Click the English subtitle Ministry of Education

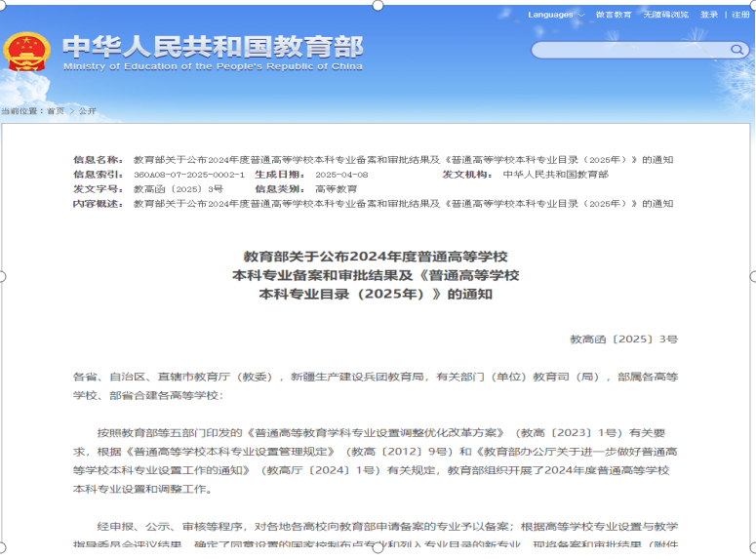pyautogui.click(x=213, y=66)
